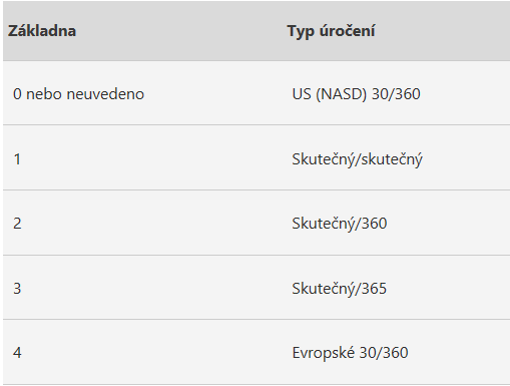This screenshot has width=510, height=386.
Task: Click '365' in the Skutečný/365 row
Action: tap(374, 288)
